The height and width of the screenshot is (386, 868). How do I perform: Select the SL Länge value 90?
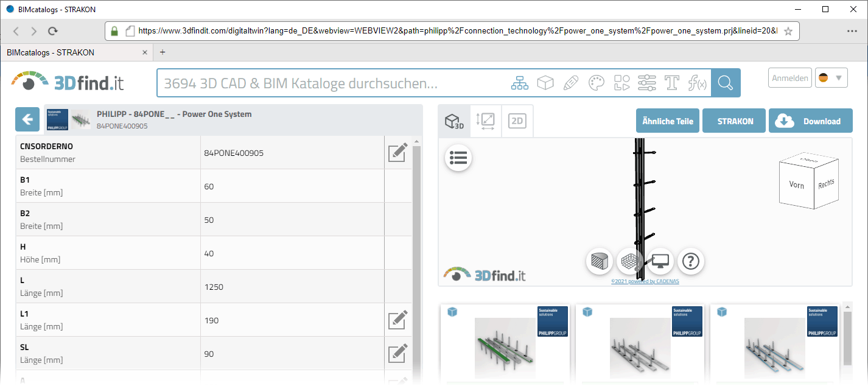tap(292, 353)
